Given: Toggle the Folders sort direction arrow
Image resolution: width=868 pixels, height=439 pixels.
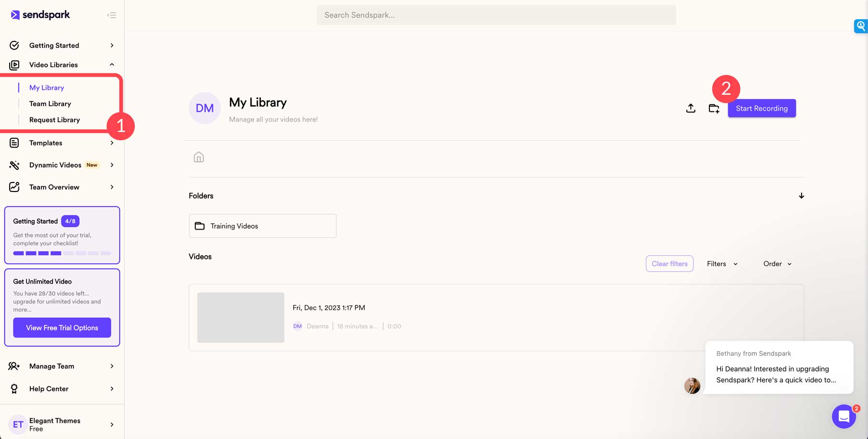Looking at the screenshot, I should [801, 195].
